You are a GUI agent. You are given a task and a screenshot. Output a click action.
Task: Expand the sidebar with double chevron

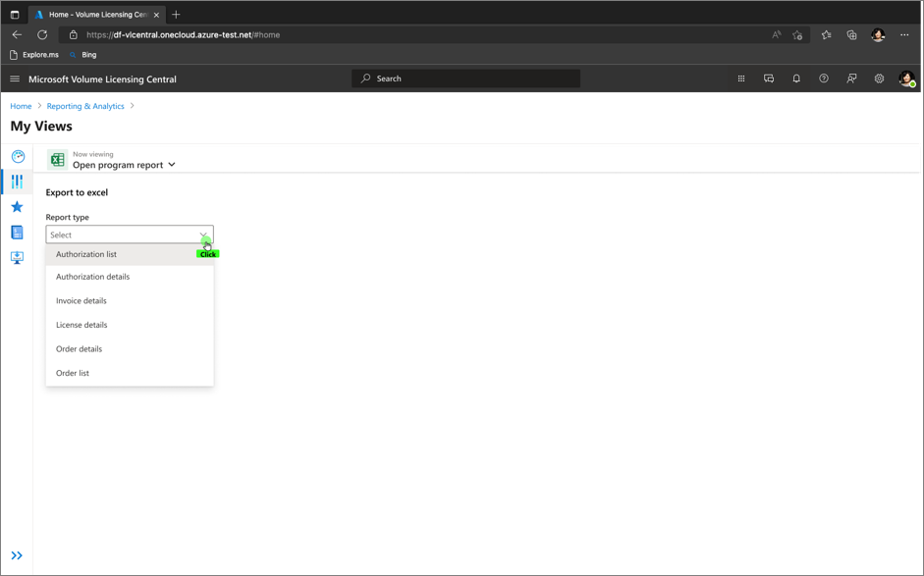coord(17,555)
